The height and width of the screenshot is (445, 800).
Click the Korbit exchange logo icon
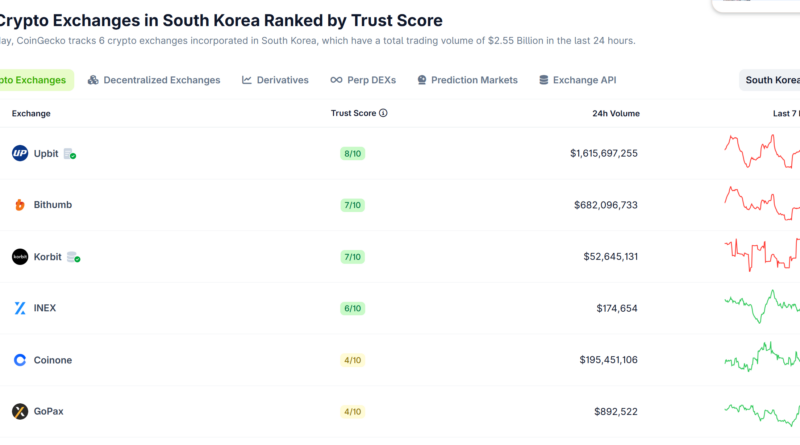click(x=20, y=257)
